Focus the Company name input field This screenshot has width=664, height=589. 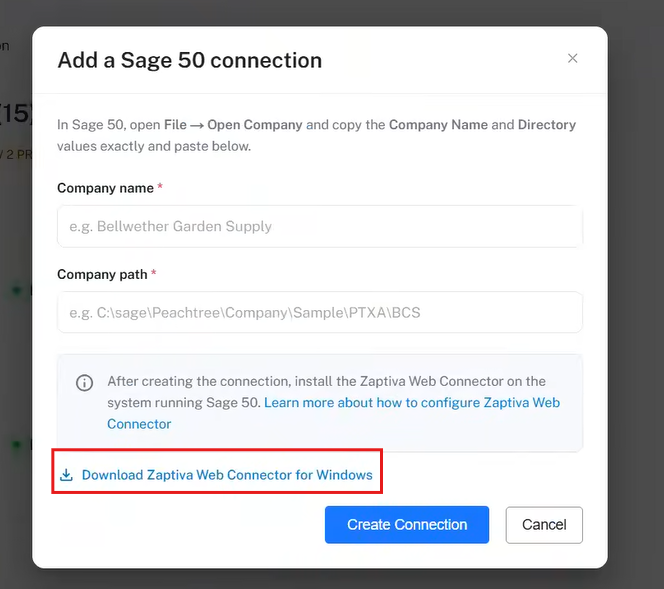point(320,226)
